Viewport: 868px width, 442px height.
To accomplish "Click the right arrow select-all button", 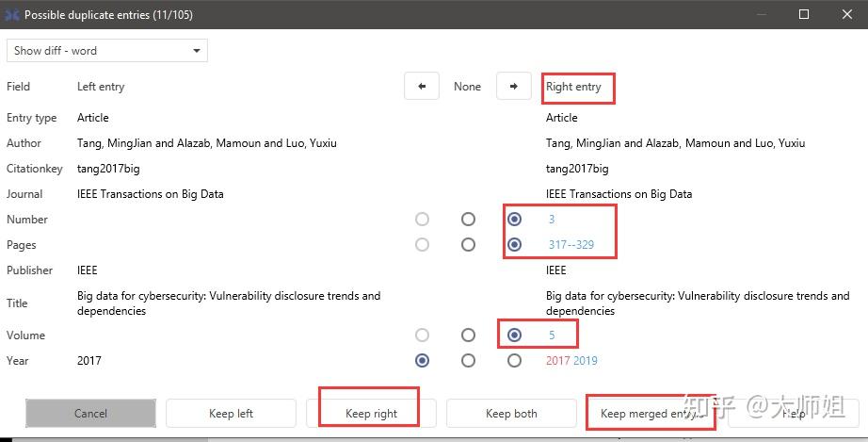I will pyautogui.click(x=513, y=87).
